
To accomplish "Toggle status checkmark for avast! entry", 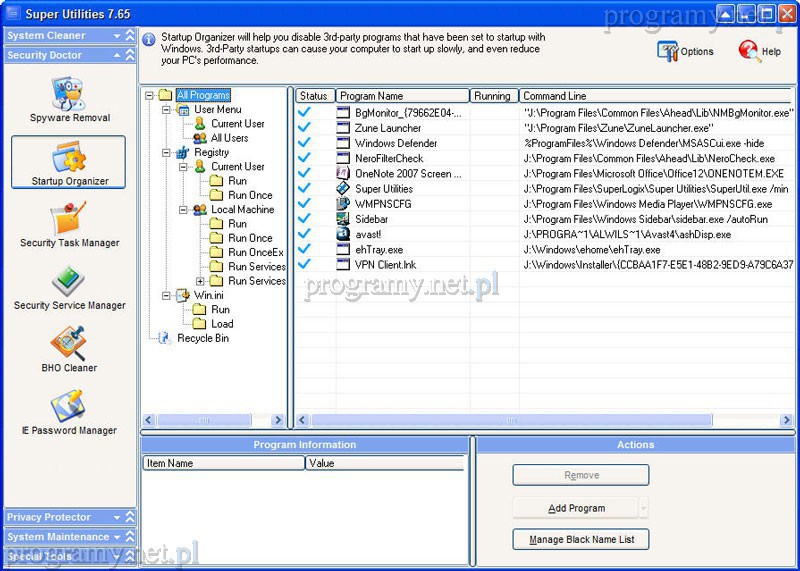I will click(x=305, y=233).
